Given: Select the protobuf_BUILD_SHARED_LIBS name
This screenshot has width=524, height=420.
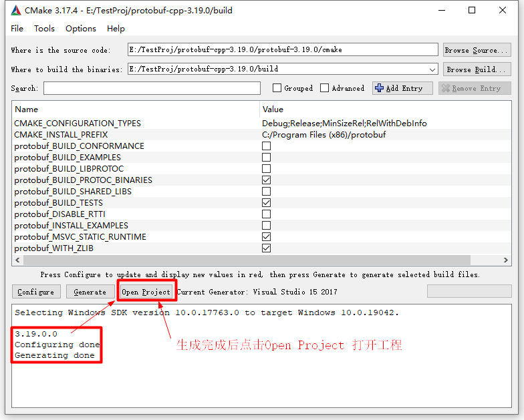Looking at the screenshot, I should click(x=73, y=192).
